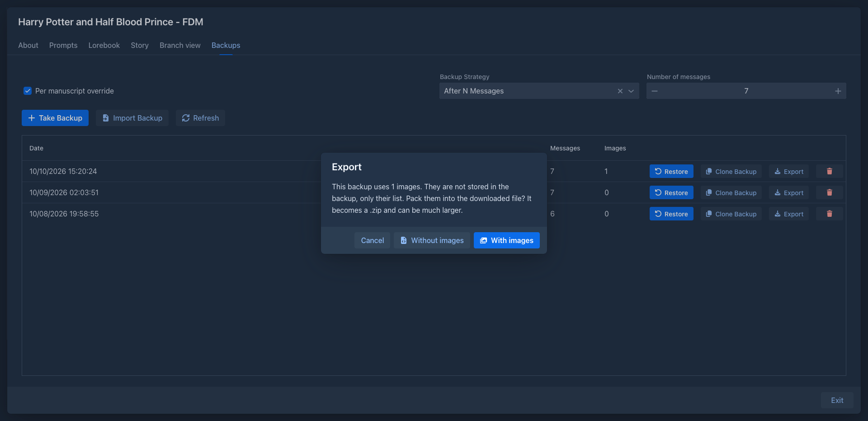Image resolution: width=868 pixels, height=421 pixels.
Task: Open the Story tab
Action: click(140, 45)
